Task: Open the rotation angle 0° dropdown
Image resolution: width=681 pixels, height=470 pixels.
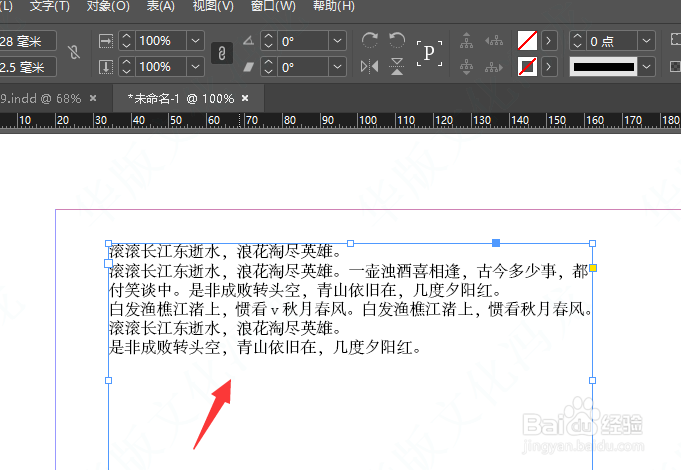Action: coord(337,41)
